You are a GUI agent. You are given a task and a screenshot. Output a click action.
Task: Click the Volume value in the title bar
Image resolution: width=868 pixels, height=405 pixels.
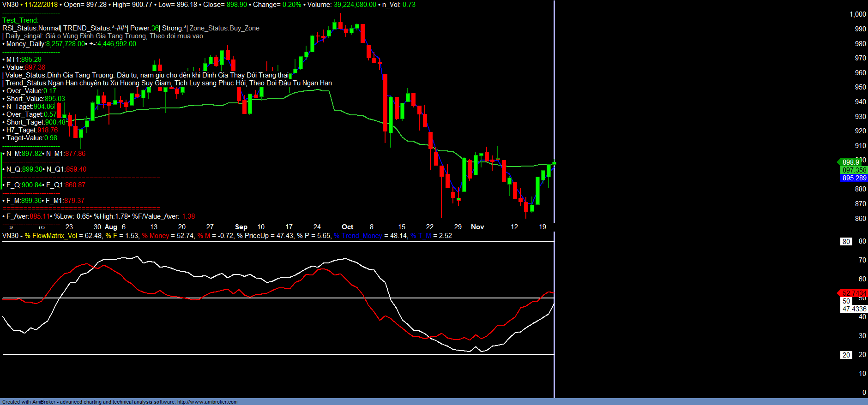point(355,5)
